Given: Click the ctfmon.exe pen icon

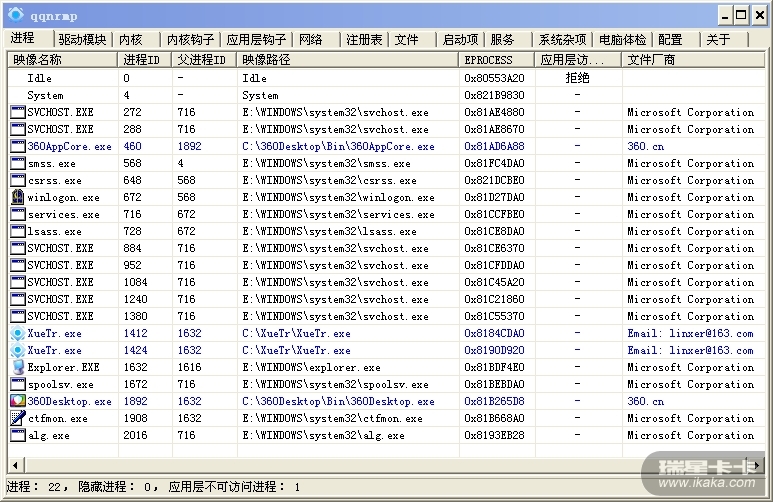Looking at the screenshot, I should point(18,418).
